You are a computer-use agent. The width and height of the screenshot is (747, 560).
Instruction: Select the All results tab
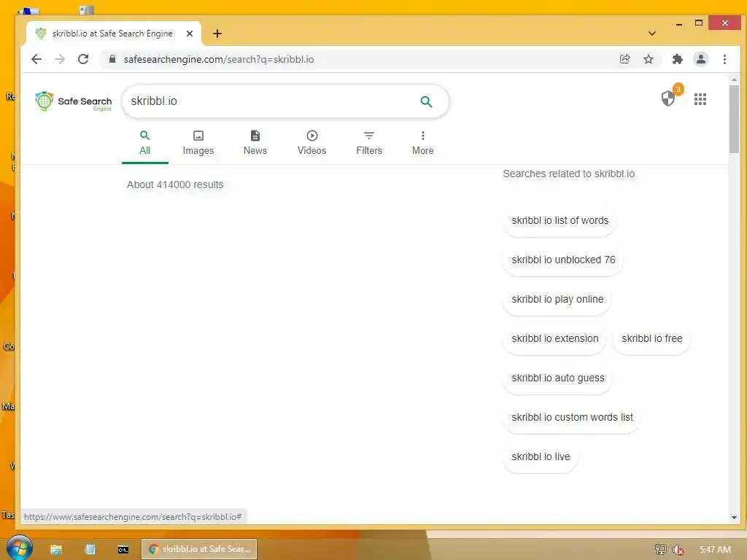pos(145,143)
